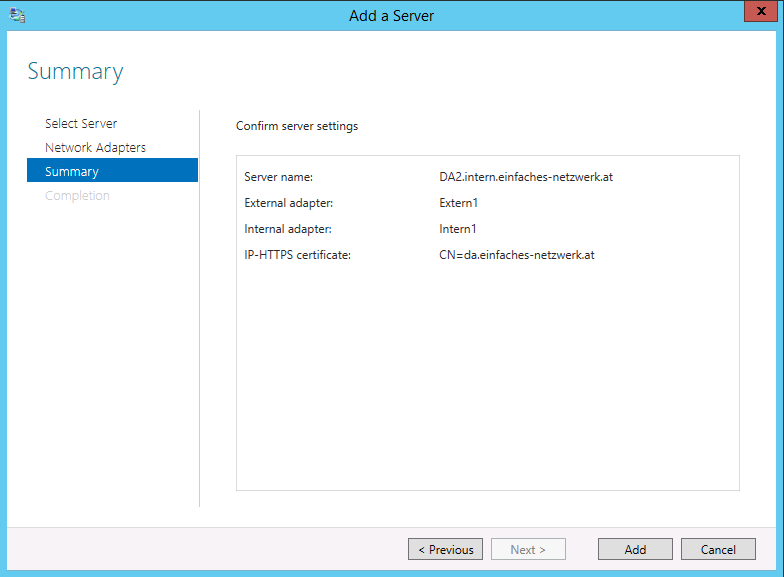The image size is (784, 577).
Task: Click the Add button
Action: click(635, 549)
